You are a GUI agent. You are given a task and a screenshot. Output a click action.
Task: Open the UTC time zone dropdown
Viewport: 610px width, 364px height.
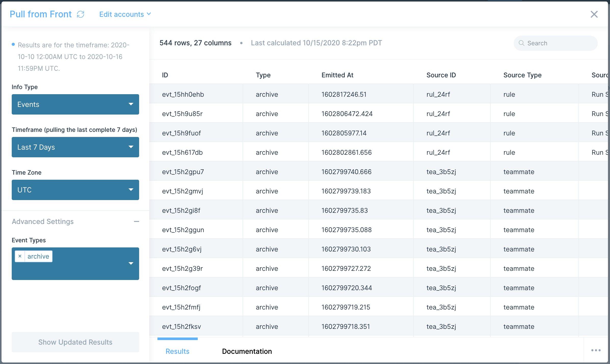75,190
